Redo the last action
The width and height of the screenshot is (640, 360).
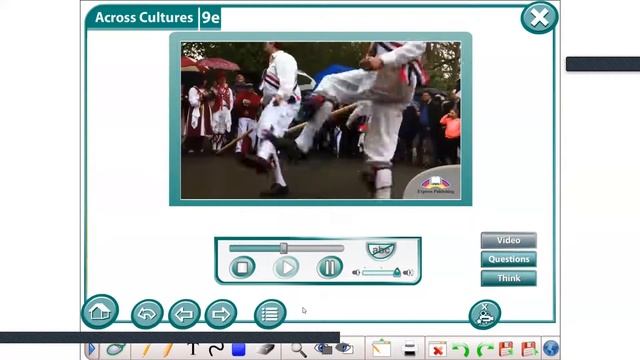[484, 350]
